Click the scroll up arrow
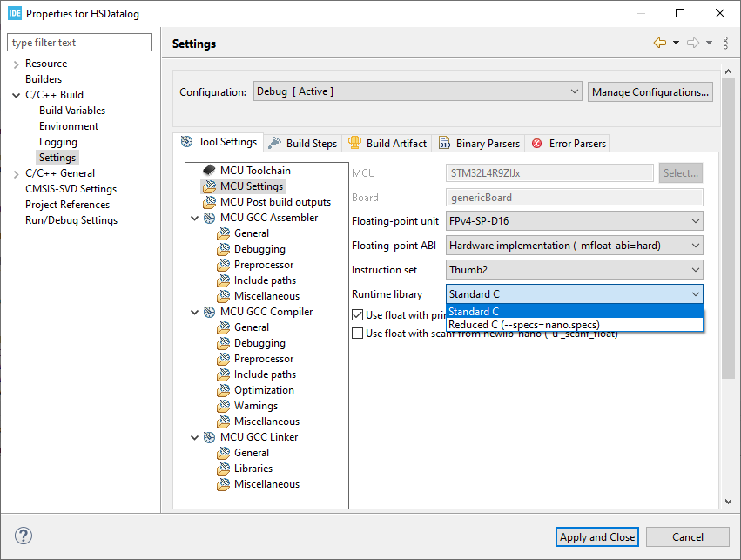The image size is (741, 560). (x=728, y=71)
